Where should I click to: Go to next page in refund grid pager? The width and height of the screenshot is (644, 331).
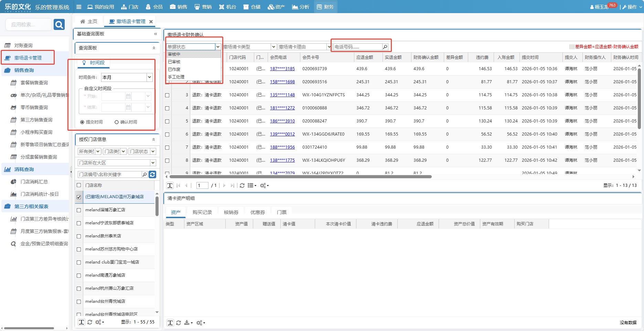click(x=224, y=185)
